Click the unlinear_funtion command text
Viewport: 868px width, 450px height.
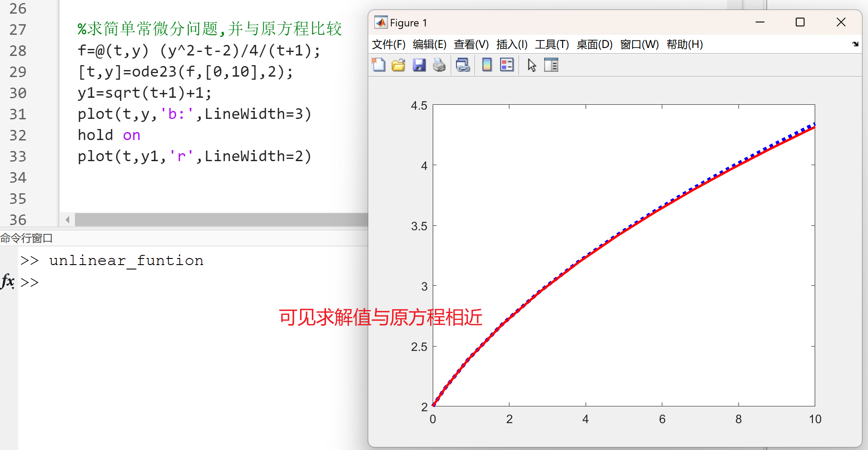(126, 261)
